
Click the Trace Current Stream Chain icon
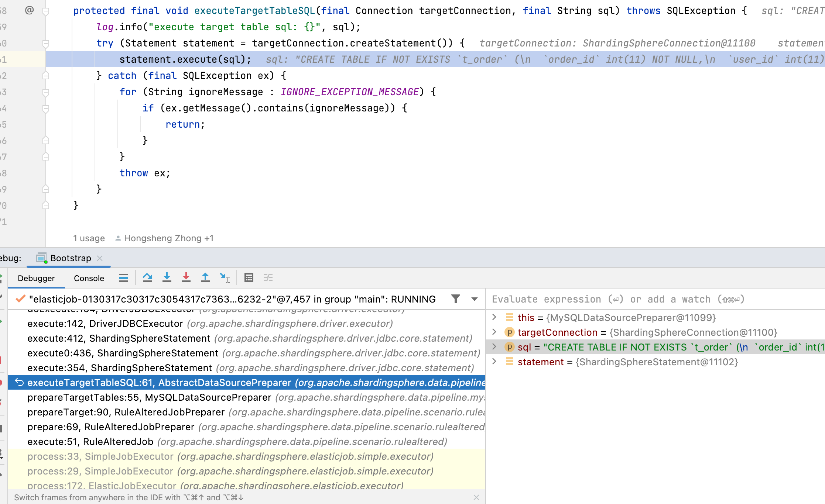tap(268, 277)
